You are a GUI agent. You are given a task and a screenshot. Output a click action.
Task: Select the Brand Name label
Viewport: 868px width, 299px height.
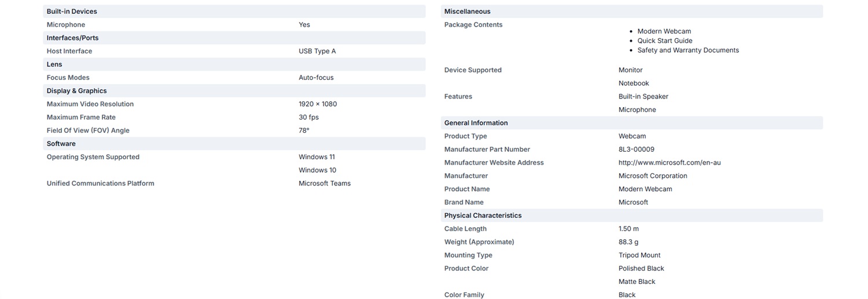coord(464,202)
